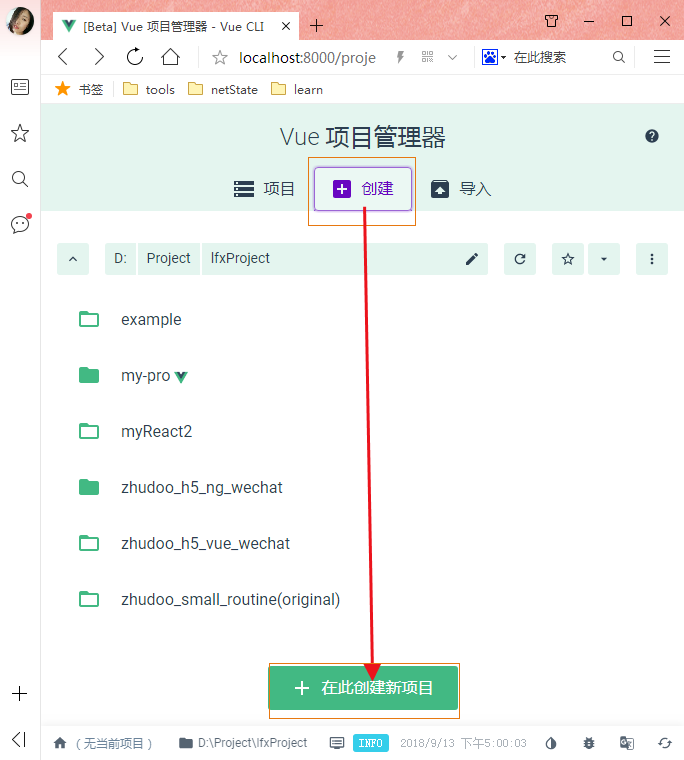The width and height of the screenshot is (684, 760).
Task: Open the netState bookmark folder
Action: [223, 89]
